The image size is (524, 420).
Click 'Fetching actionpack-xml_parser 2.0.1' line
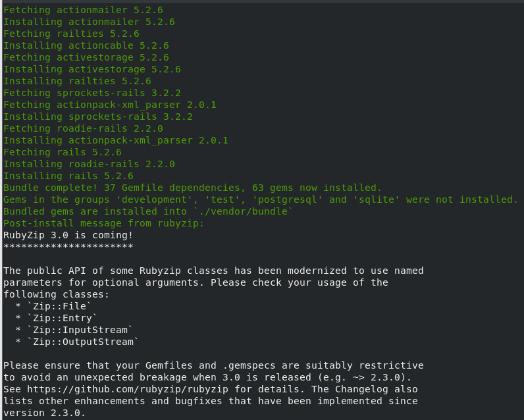click(x=110, y=105)
